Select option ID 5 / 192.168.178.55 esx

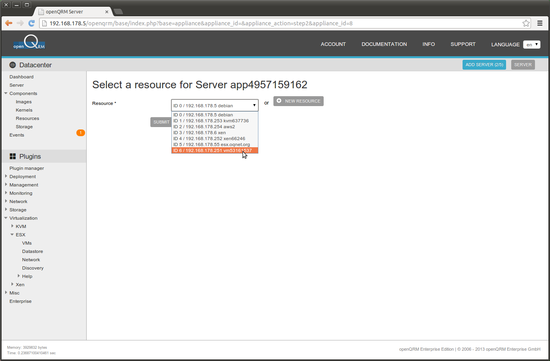pyautogui.click(x=215, y=145)
